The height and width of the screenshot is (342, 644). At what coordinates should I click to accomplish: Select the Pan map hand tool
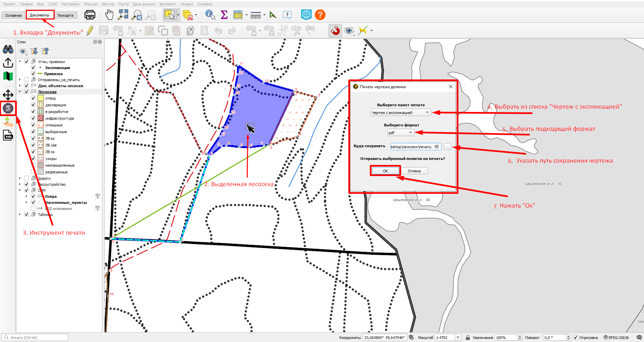(109, 15)
